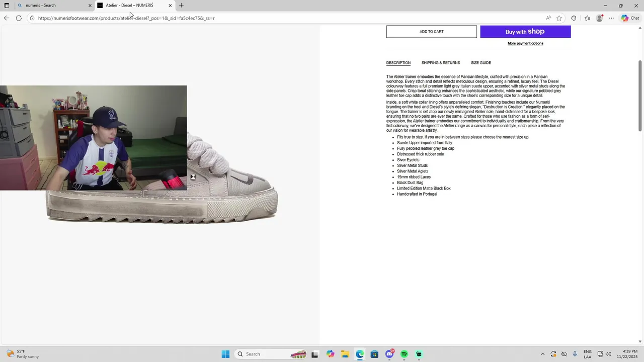Click 'Silver Metal Studs' bullet text
Viewport: 644px width, 362px height.
tap(412, 165)
